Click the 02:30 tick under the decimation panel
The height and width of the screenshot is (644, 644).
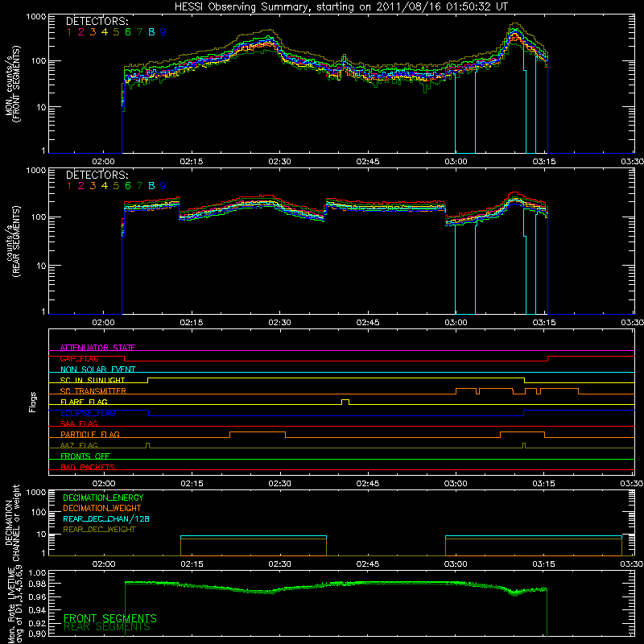pos(279,564)
